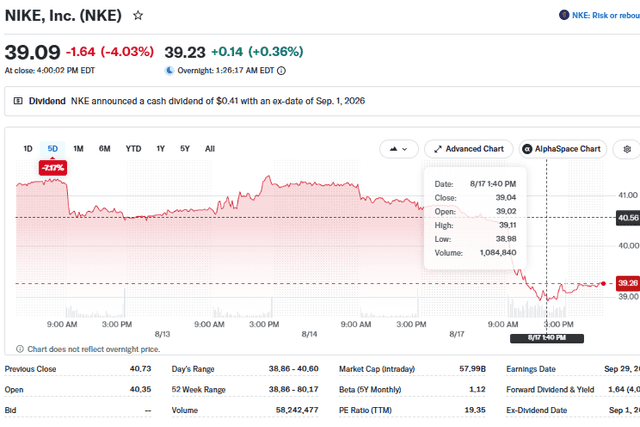Select the 5Y range tab

tap(185, 149)
